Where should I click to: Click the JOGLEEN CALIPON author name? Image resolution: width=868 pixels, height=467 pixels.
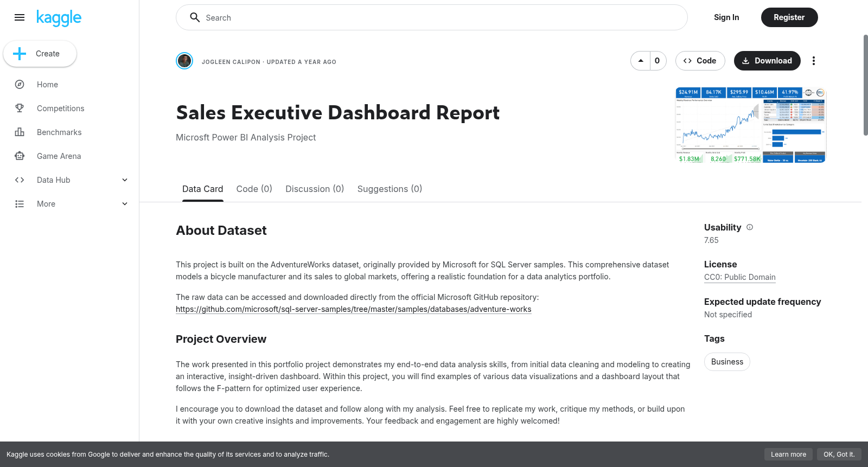pyautogui.click(x=231, y=62)
